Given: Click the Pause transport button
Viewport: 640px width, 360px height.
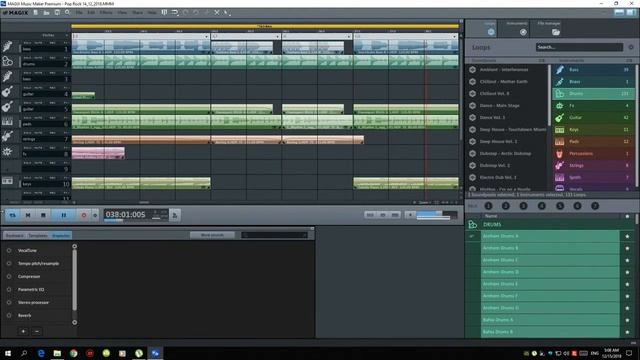Looking at the screenshot, I should tap(64, 215).
